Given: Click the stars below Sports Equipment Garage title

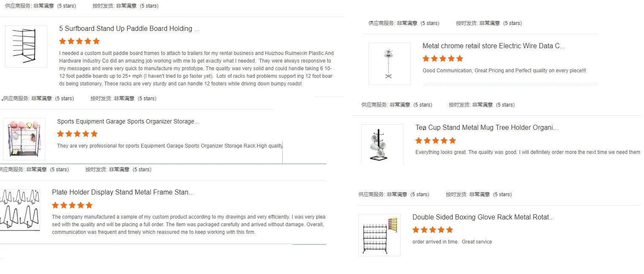Looking at the screenshot, I should (x=77, y=134).
